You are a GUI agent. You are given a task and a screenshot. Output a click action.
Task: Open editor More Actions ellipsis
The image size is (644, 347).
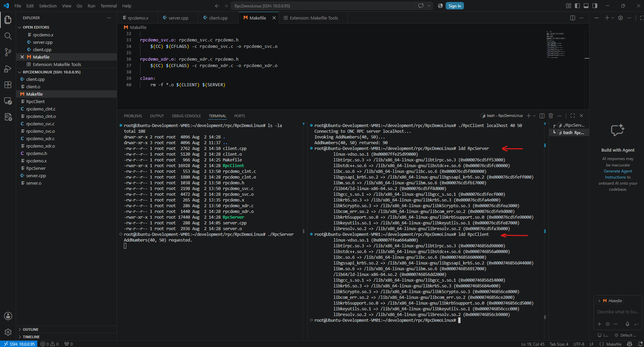(x=581, y=18)
